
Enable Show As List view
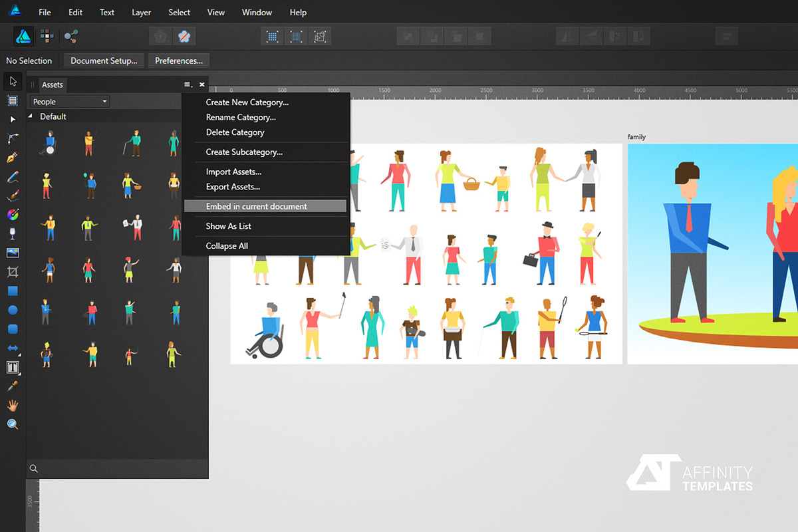pos(228,225)
